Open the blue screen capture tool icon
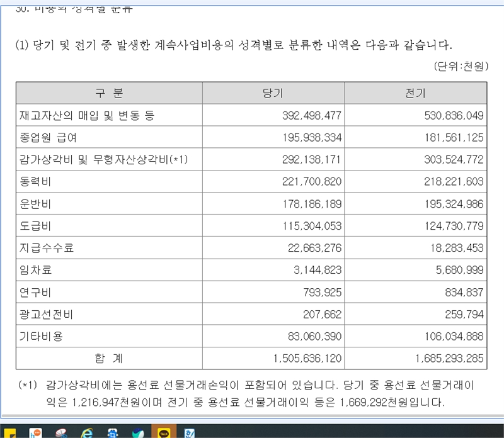Viewport: 504px width, 438px height. click(113, 433)
